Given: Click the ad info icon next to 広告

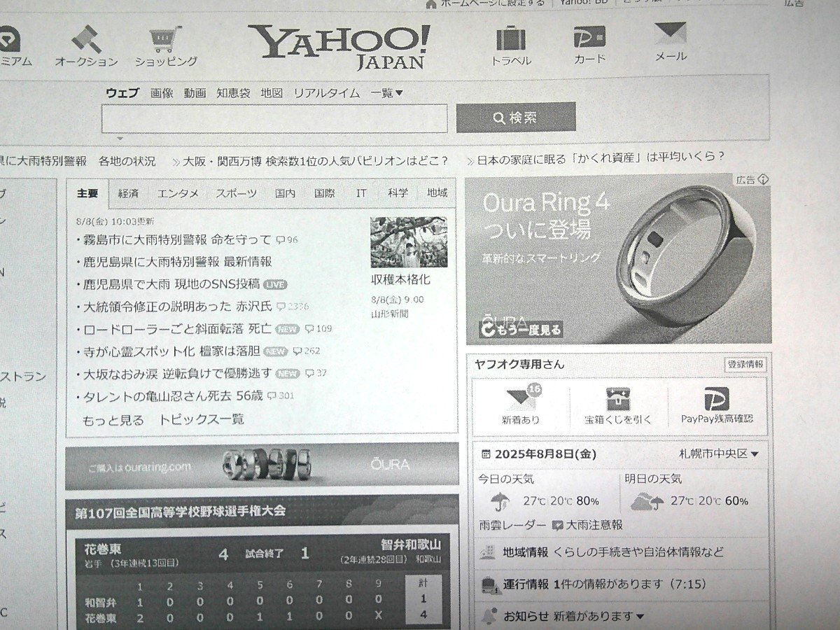Looking at the screenshot, I should click(763, 180).
